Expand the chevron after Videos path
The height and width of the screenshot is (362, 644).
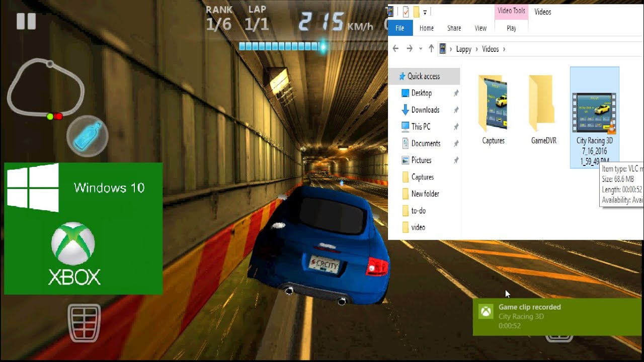click(504, 49)
